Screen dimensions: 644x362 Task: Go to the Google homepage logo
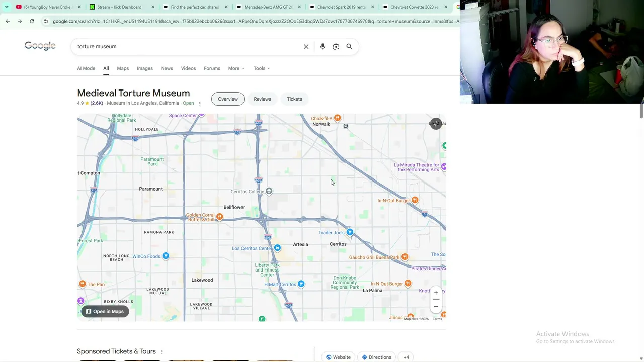coord(40,46)
